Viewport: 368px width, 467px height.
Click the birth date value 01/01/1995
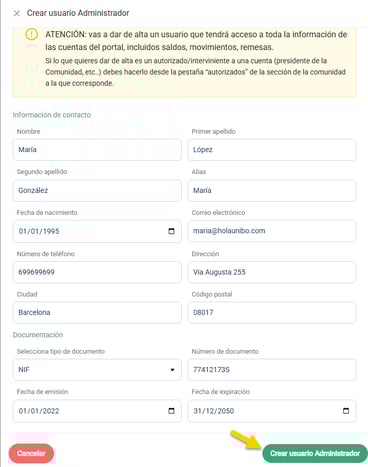click(x=39, y=231)
